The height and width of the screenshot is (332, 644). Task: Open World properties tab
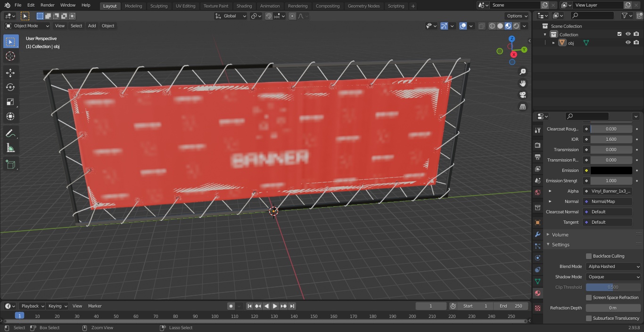pos(537,192)
